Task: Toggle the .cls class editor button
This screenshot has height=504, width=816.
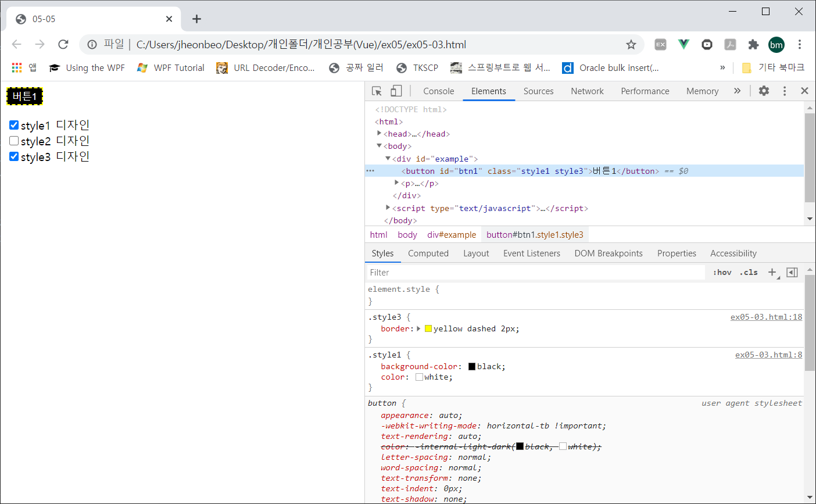Action: (x=749, y=272)
